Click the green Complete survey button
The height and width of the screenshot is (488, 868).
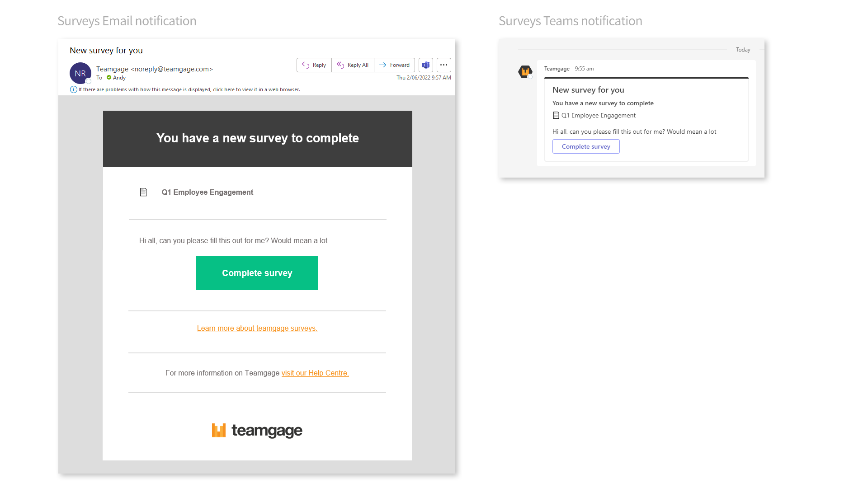257,273
